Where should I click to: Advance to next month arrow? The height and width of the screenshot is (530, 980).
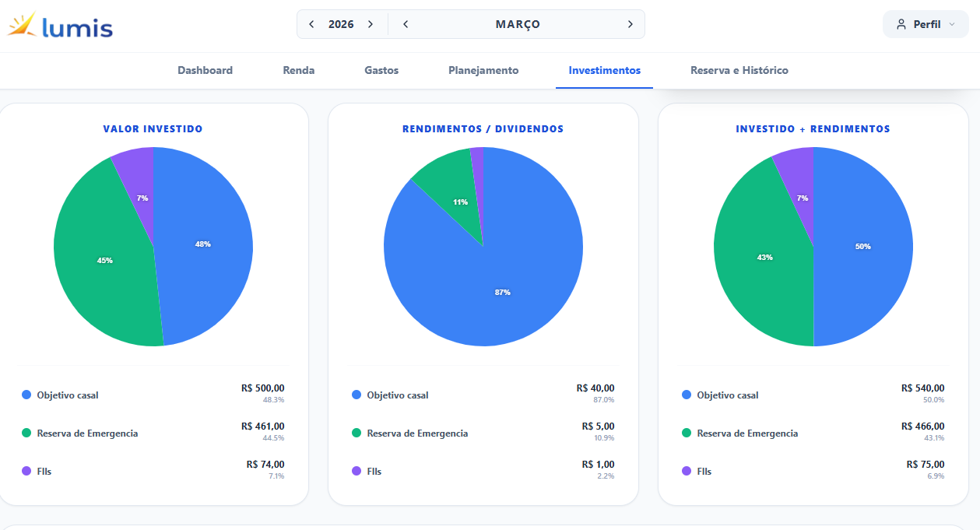630,24
